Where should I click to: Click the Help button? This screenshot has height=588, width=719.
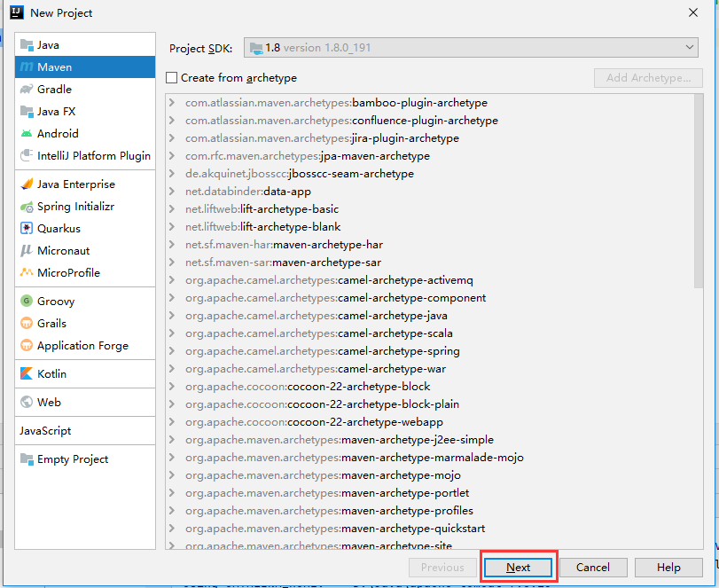point(668,568)
